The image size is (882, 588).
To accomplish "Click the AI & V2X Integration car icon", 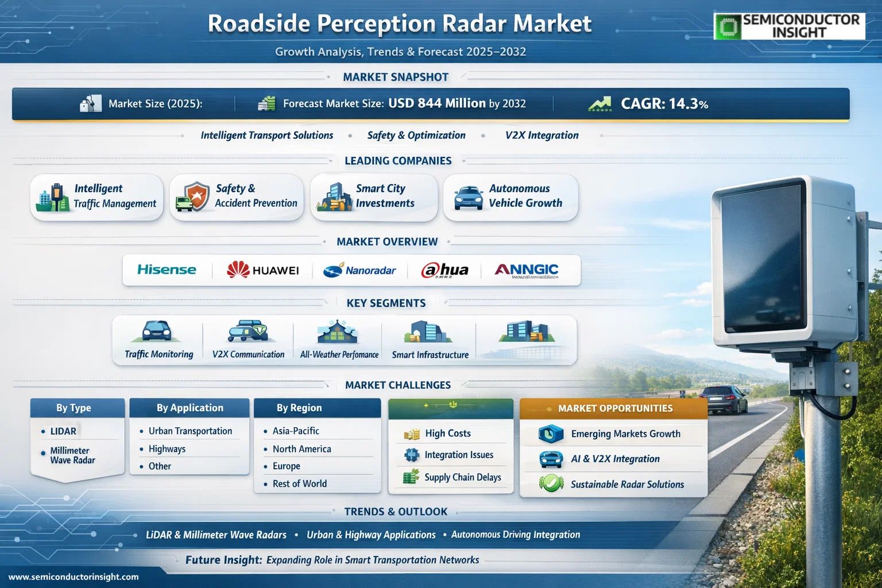I will [551, 459].
